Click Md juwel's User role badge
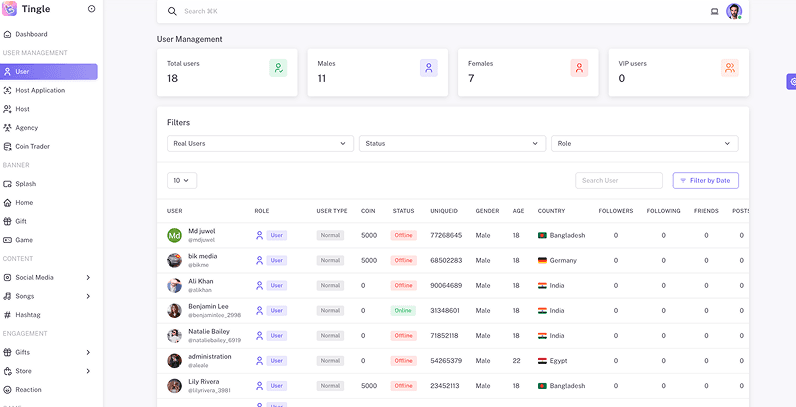The height and width of the screenshot is (407, 796). point(277,235)
